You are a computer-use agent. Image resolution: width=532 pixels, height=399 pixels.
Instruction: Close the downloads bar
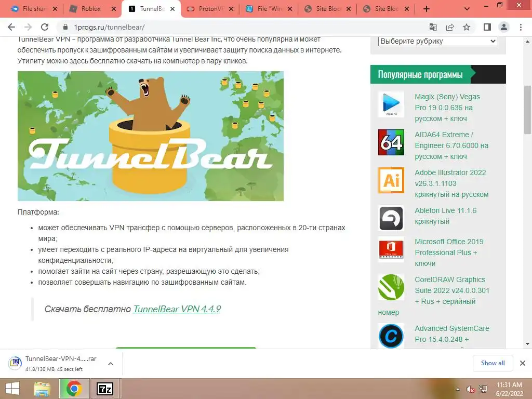[523, 363]
